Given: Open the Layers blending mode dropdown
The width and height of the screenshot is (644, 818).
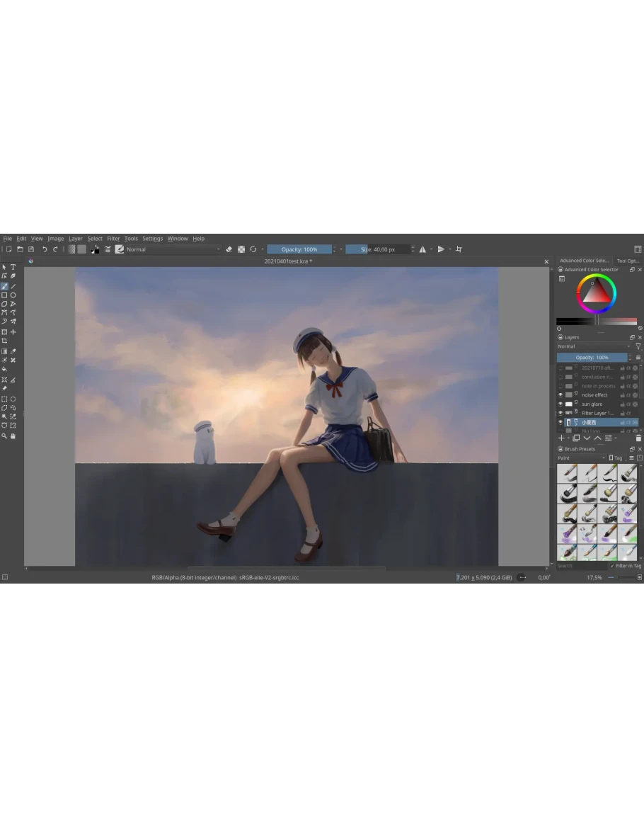Looking at the screenshot, I should 593,346.
